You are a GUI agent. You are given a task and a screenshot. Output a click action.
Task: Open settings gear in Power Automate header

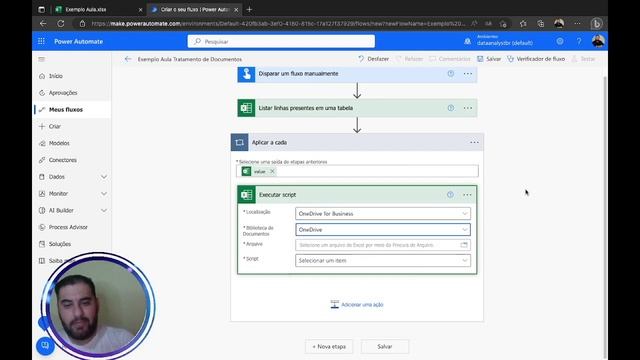pos(560,41)
